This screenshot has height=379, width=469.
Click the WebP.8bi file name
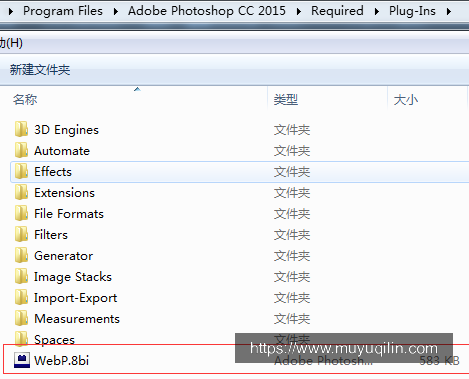coord(62,360)
